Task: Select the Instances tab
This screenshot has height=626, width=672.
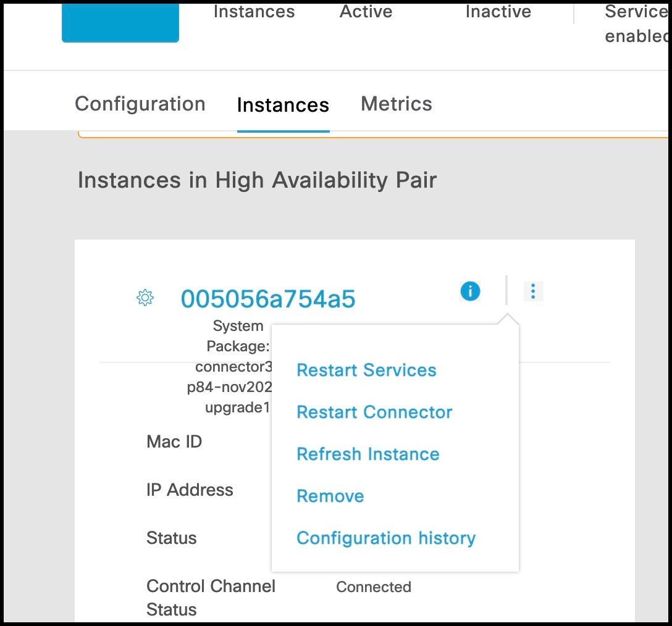Action: tap(283, 105)
